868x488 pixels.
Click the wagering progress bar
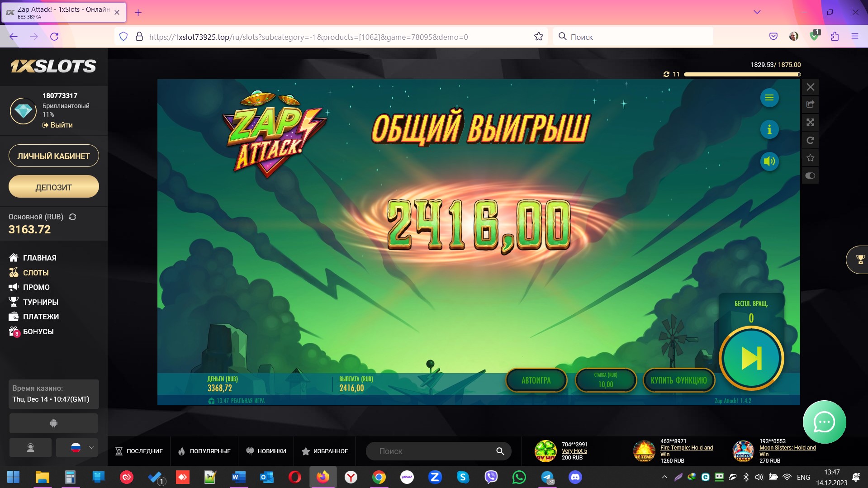click(x=742, y=74)
